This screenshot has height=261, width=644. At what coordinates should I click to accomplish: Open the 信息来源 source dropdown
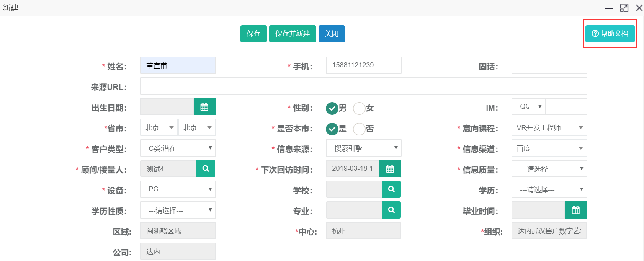(363, 148)
